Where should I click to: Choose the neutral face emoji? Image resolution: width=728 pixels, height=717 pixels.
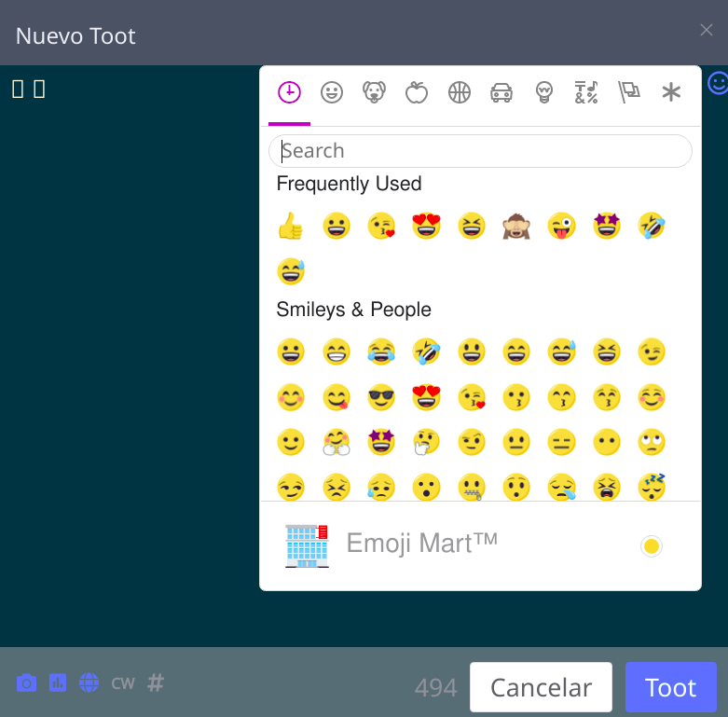tap(516, 442)
